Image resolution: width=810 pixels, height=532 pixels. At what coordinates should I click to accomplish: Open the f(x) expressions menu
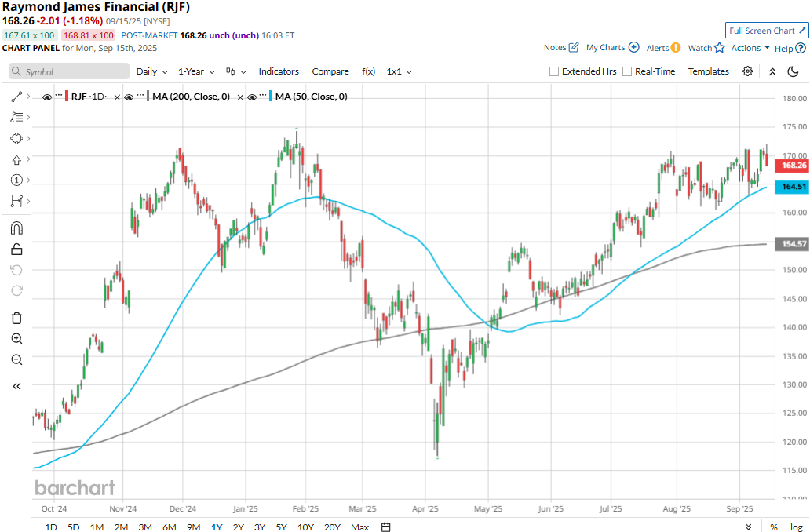pyautogui.click(x=368, y=71)
